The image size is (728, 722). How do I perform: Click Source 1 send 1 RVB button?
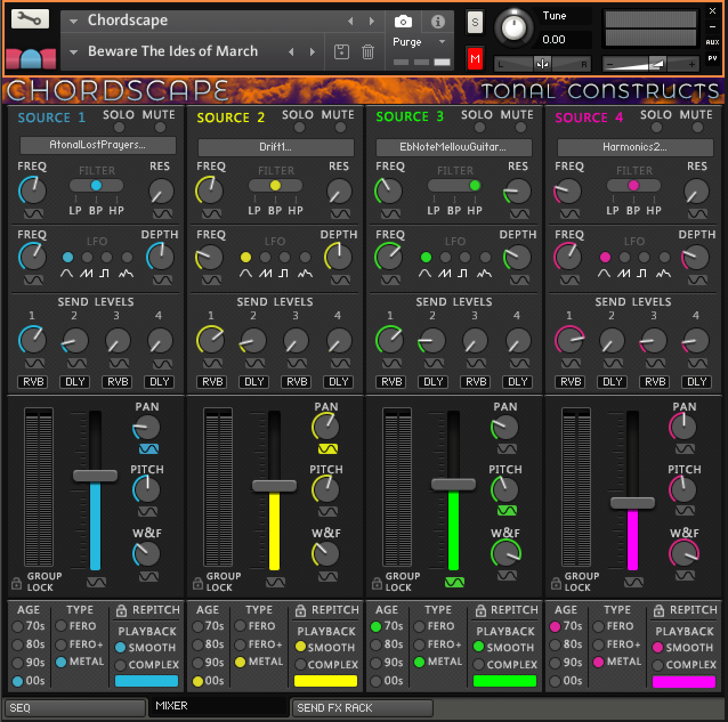[33, 382]
